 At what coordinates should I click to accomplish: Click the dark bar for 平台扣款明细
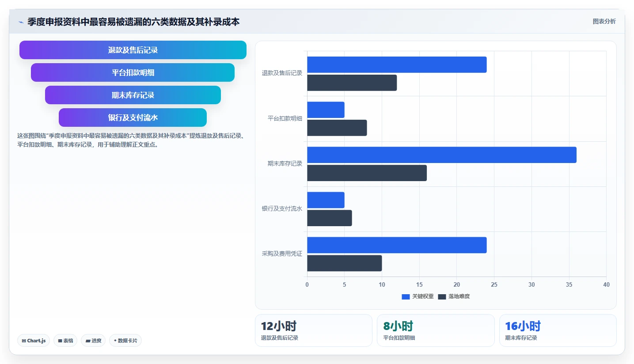coord(337,128)
